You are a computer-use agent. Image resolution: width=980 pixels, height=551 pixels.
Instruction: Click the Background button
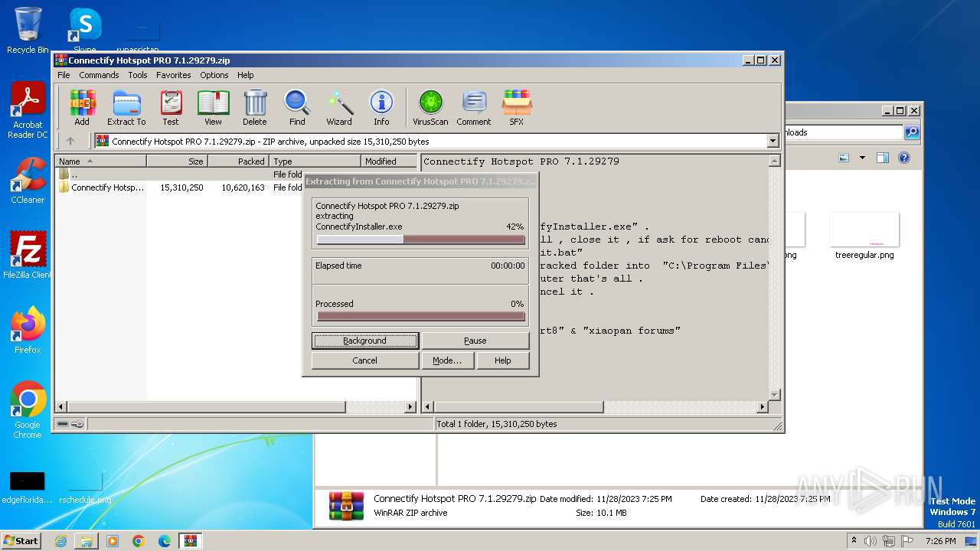(364, 341)
